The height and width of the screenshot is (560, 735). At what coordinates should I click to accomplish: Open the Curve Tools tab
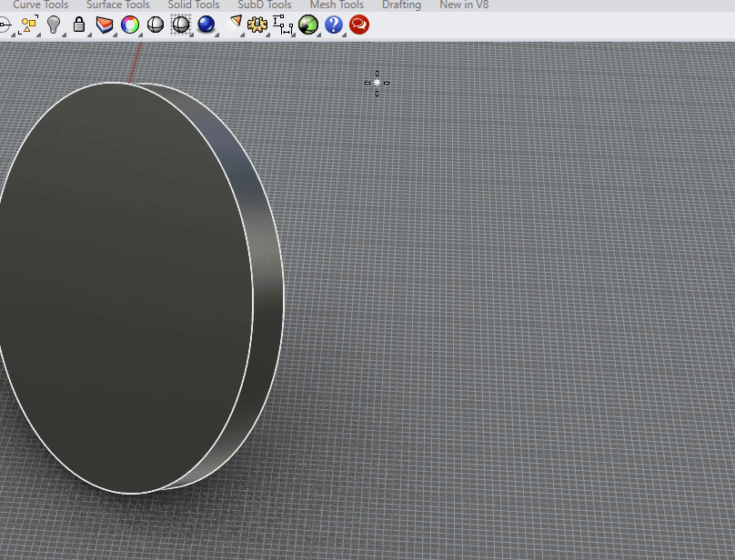click(x=40, y=5)
